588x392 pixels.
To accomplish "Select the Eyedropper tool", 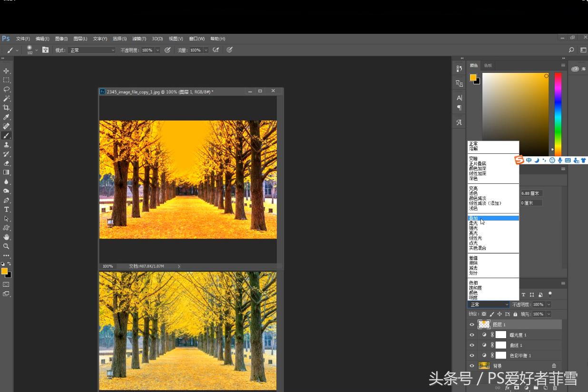I will [x=6, y=117].
